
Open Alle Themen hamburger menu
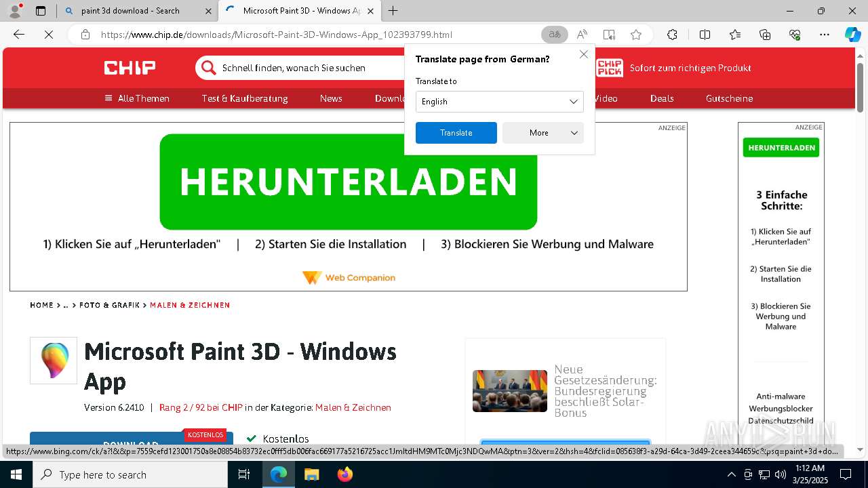137,98
